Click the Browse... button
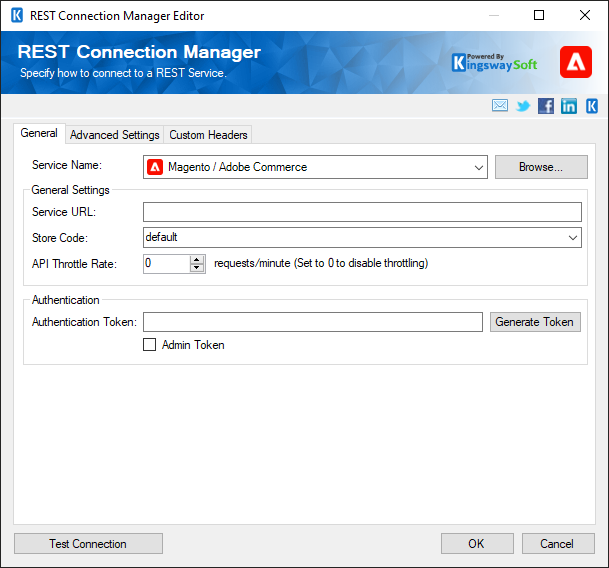Viewport: 609px width, 568px height. coord(541,167)
